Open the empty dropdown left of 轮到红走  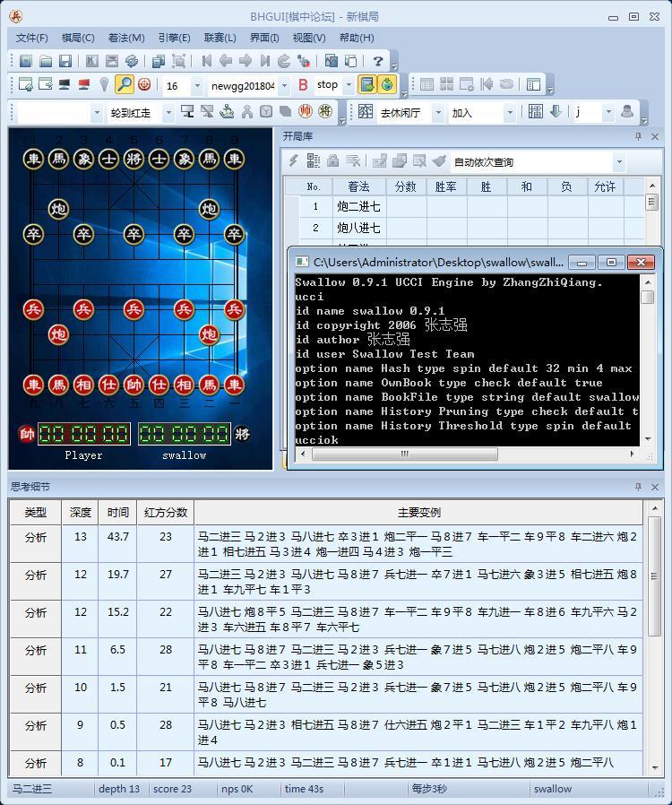(97, 112)
